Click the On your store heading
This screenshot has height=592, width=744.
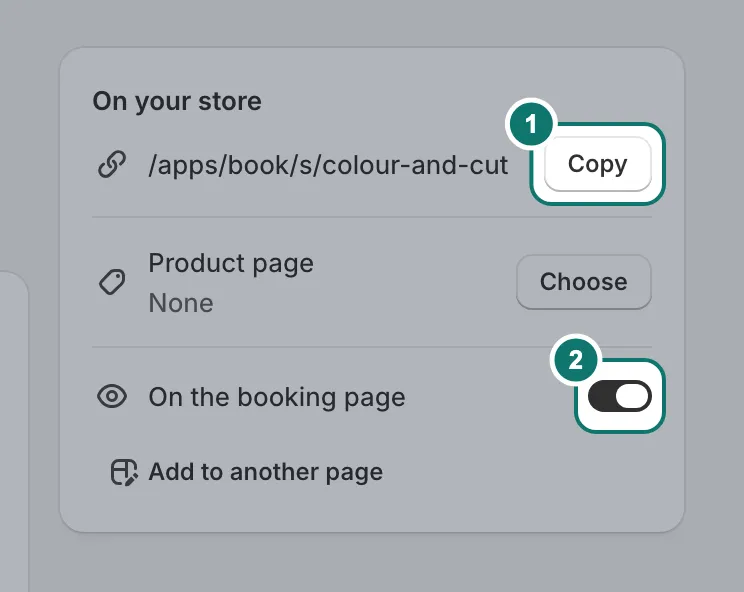[x=177, y=101]
